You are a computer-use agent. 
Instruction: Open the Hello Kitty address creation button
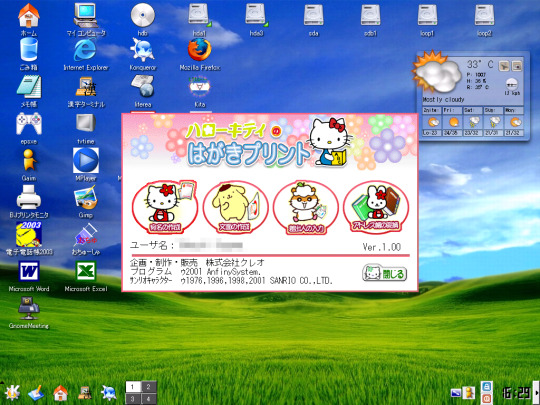click(165, 207)
